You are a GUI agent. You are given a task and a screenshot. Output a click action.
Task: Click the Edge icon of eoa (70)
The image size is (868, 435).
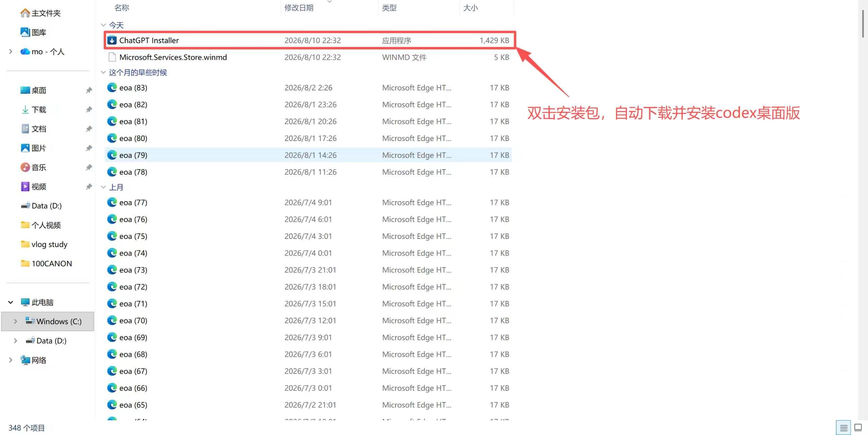pyautogui.click(x=112, y=320)
